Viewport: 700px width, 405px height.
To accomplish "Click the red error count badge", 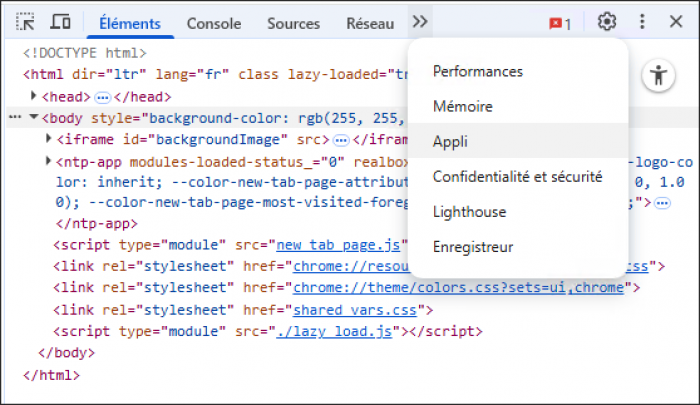I will pos(560,23).
